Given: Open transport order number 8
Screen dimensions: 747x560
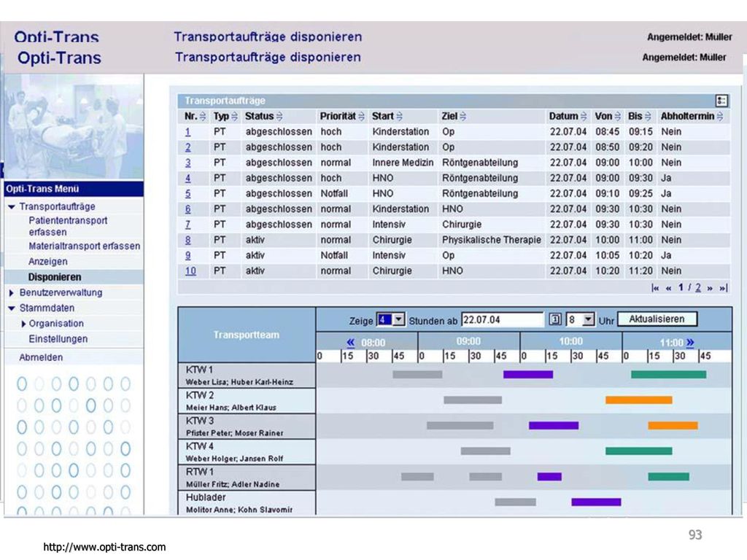Looking at the screenshot, I should (x=187, y=240).
